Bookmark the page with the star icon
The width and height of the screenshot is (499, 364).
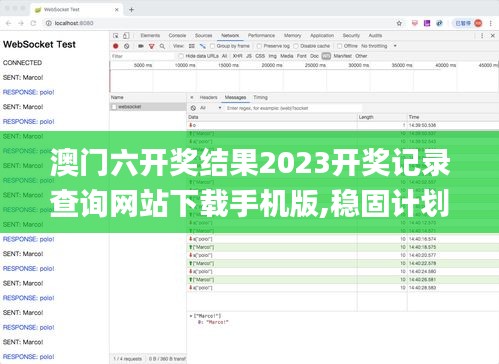tap(399, 23)
